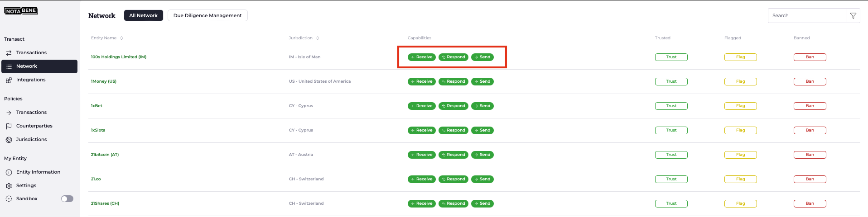Open Counterparties policies in the sidebar
The width and height of the screenshot is (868, 217).
[34, 126]
